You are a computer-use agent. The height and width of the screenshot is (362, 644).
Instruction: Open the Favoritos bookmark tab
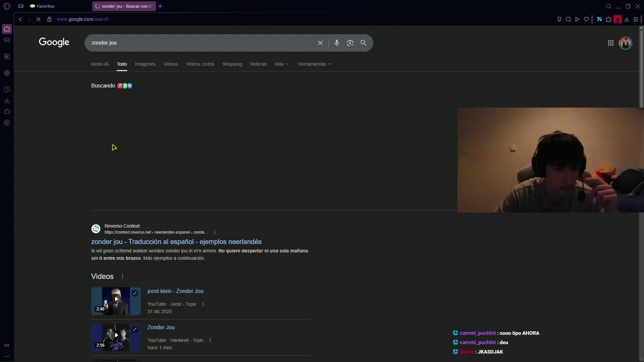pos(42,6)
